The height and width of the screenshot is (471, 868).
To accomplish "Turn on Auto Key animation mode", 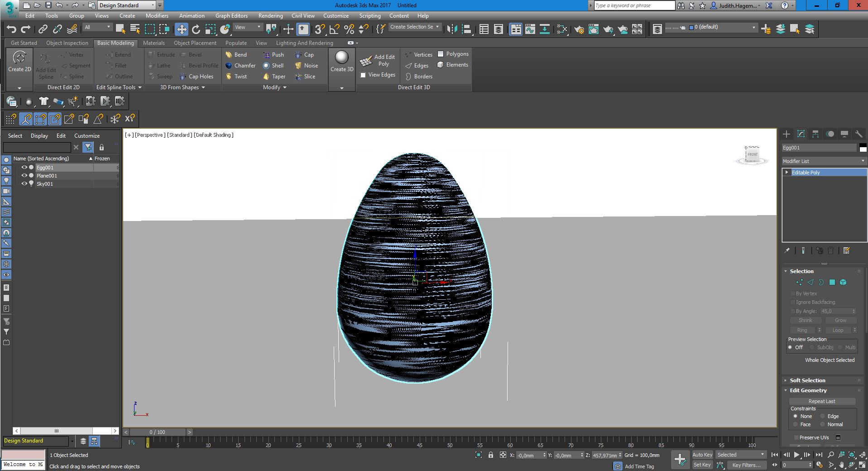I will pos(702,454).
